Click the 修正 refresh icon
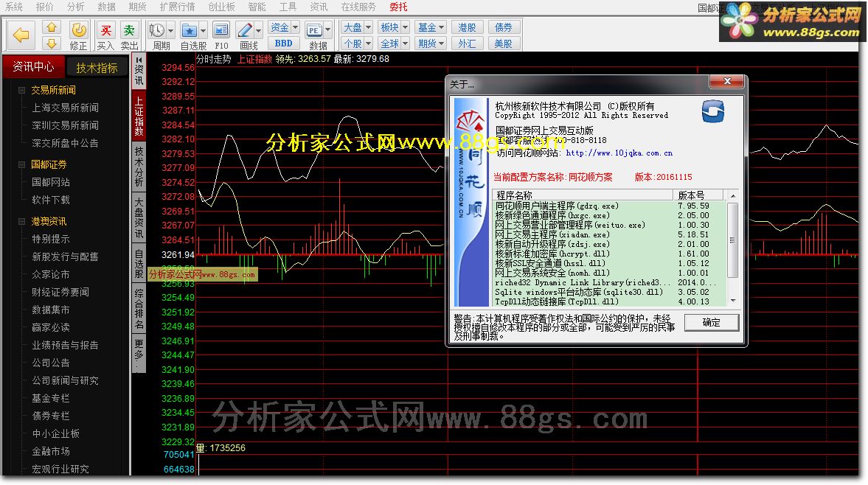Viewport: 868px width, 485px height. pyautogui.click(x=79, y=30)
